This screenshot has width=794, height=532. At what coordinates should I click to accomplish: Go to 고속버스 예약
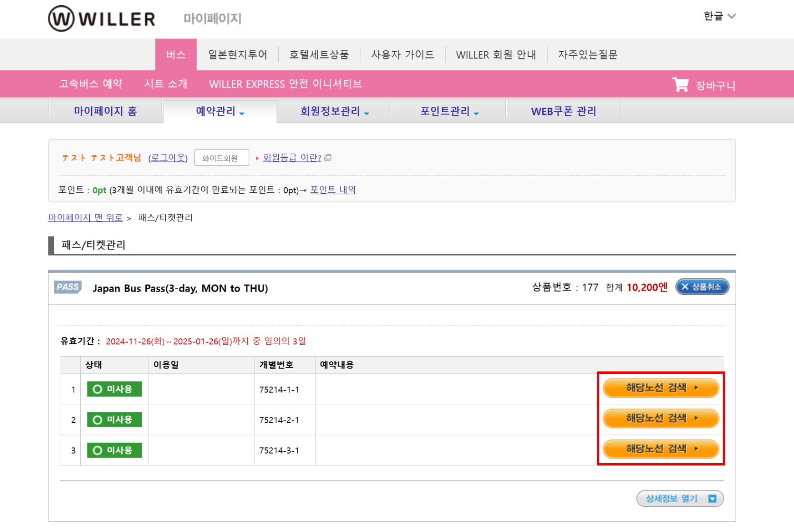pyautogui.click(x=91, y=84)
